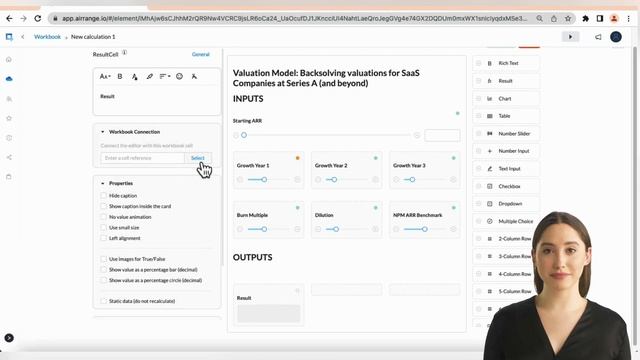Go back with the browser back arrow
The image size is (640, 360).
coord(9,19)
